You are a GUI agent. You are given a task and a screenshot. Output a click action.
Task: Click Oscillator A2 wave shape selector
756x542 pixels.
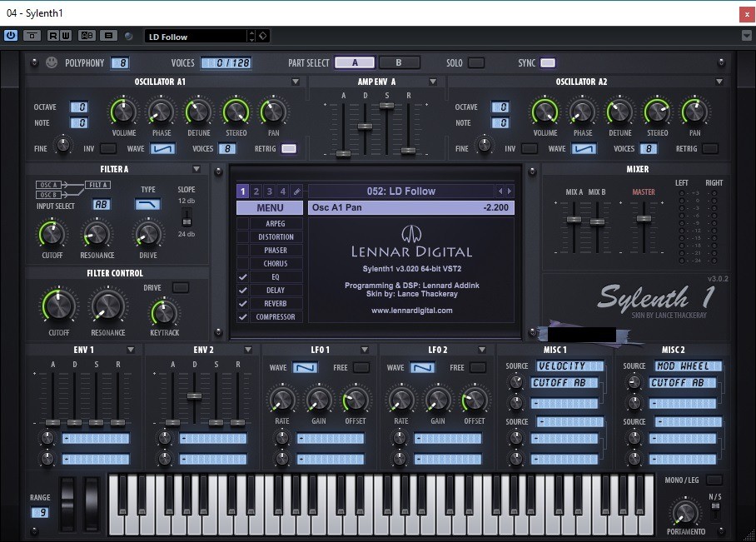point(584,149)
